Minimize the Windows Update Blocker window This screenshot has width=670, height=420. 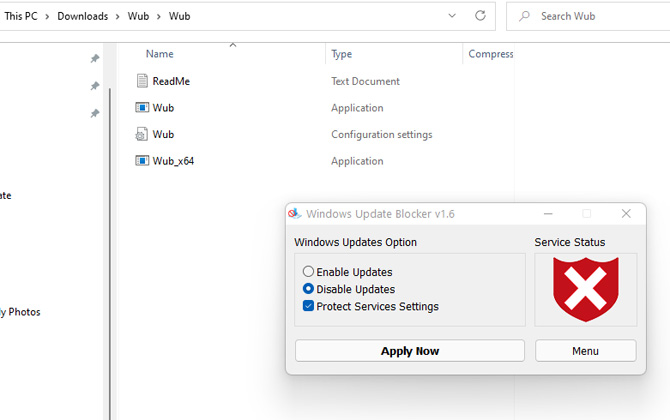point(548,214)
